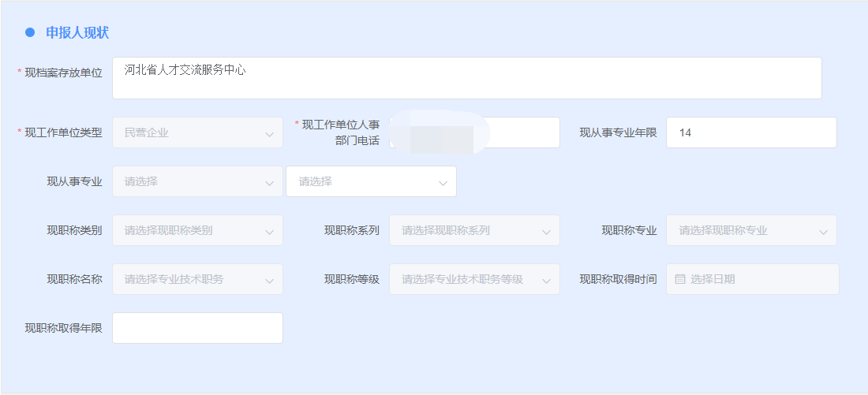Click the 现从事专业年限 label text

618,132
